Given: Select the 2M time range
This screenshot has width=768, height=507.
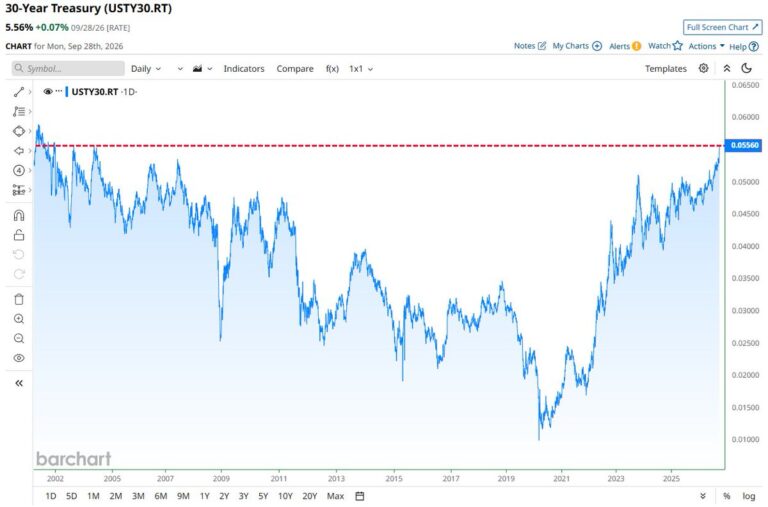Looking at the screenshot, I should 116,496.
